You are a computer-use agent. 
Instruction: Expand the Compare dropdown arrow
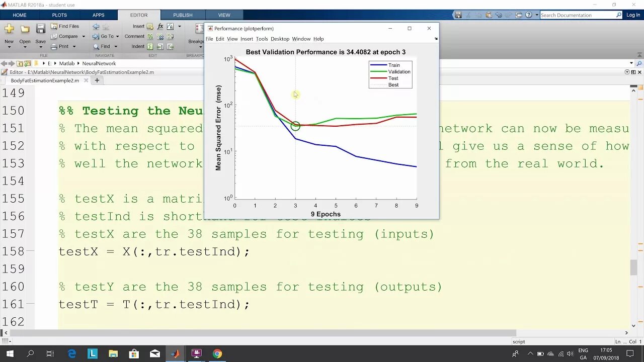pyautogui.click(x=83, y=36)
